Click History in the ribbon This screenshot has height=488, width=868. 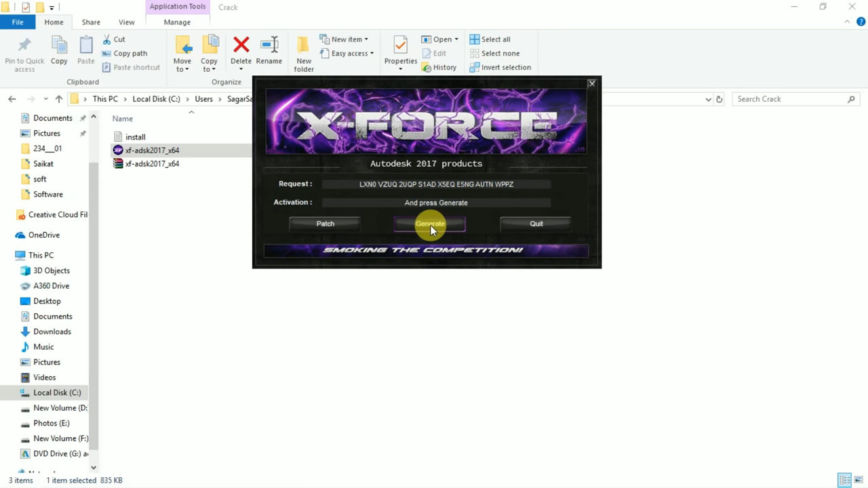tap(439, 67)
